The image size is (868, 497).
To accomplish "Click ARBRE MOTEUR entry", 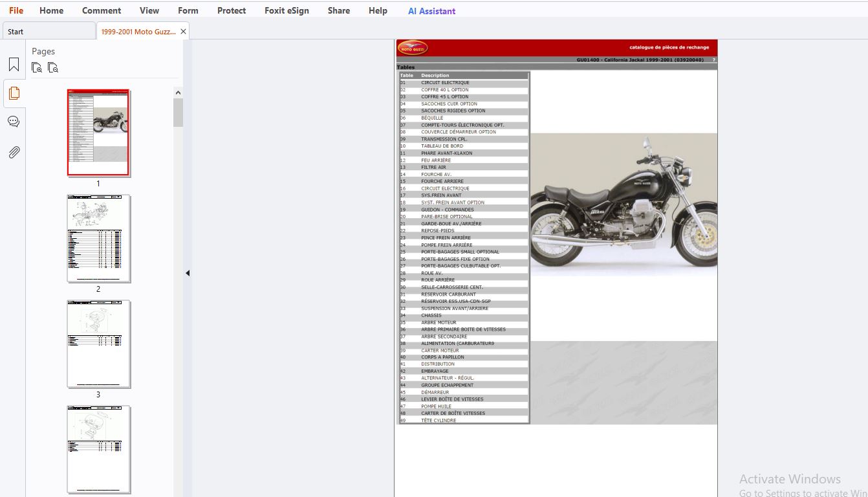I will [439, 322].
